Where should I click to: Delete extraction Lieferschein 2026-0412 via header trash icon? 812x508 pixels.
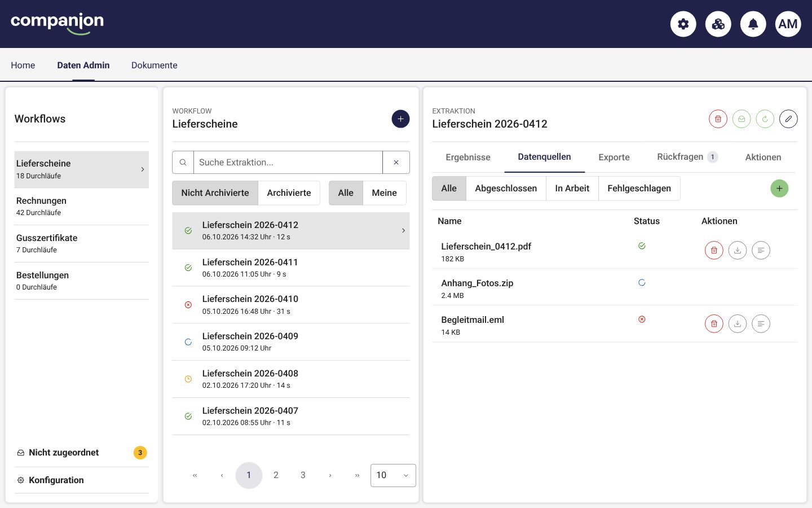[x=718, y=119]
